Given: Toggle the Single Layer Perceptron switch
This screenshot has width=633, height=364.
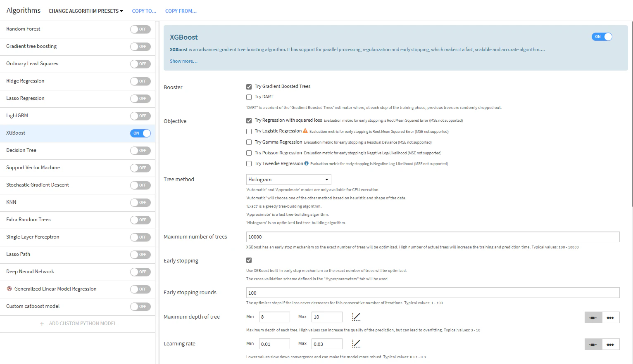Looking at the screenshot, I should pos(140,237).
